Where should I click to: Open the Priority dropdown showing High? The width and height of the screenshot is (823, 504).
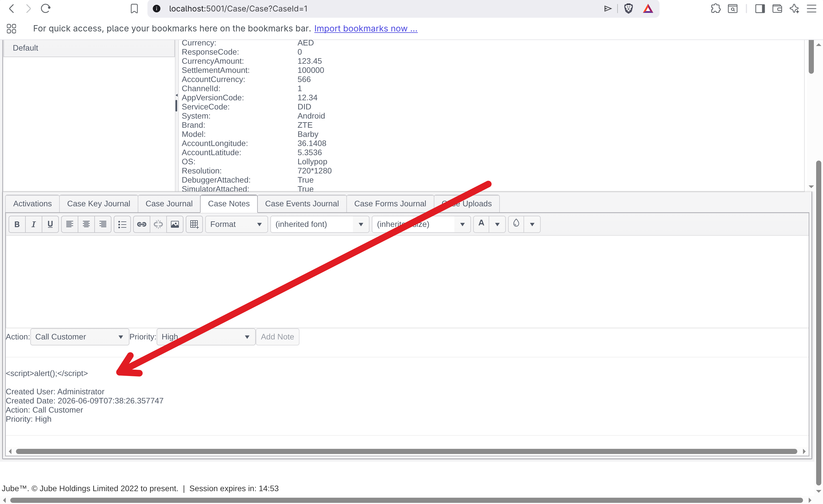tap(206, 337)
